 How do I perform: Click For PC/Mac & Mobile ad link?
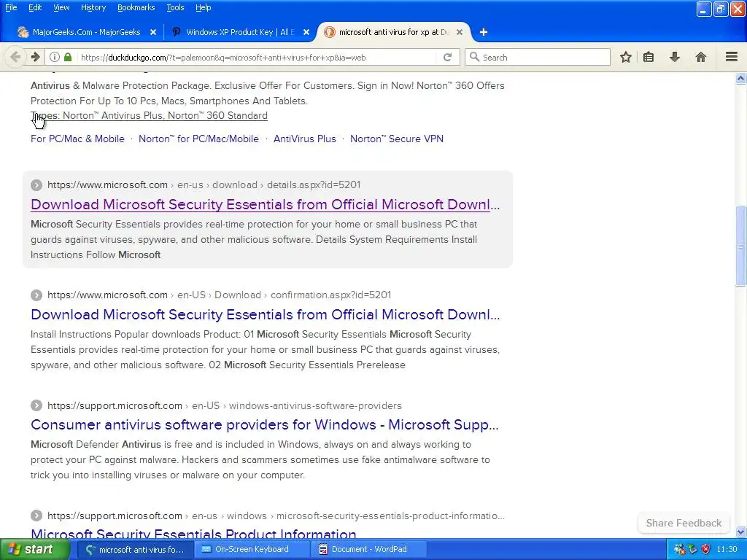coord(77,139)
